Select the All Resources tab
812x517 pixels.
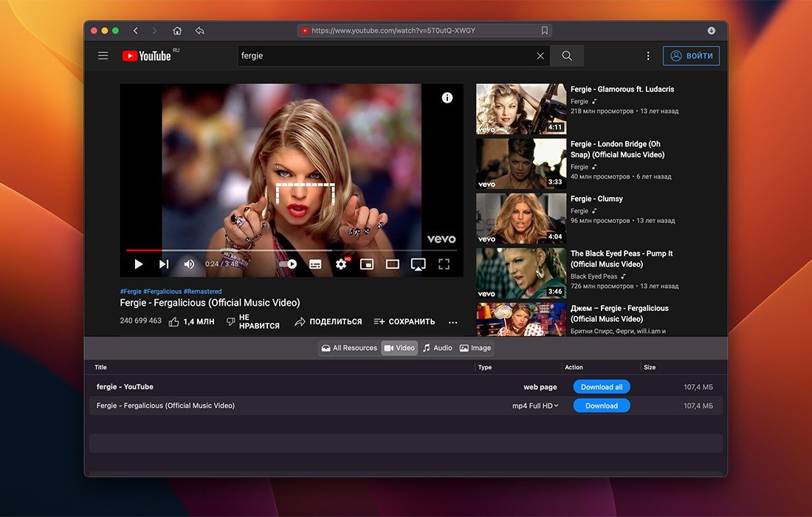click(x=349, y=348)
